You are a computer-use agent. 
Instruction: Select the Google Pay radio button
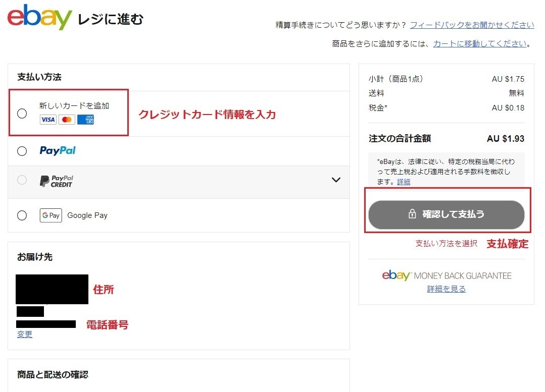pos(22,215)
